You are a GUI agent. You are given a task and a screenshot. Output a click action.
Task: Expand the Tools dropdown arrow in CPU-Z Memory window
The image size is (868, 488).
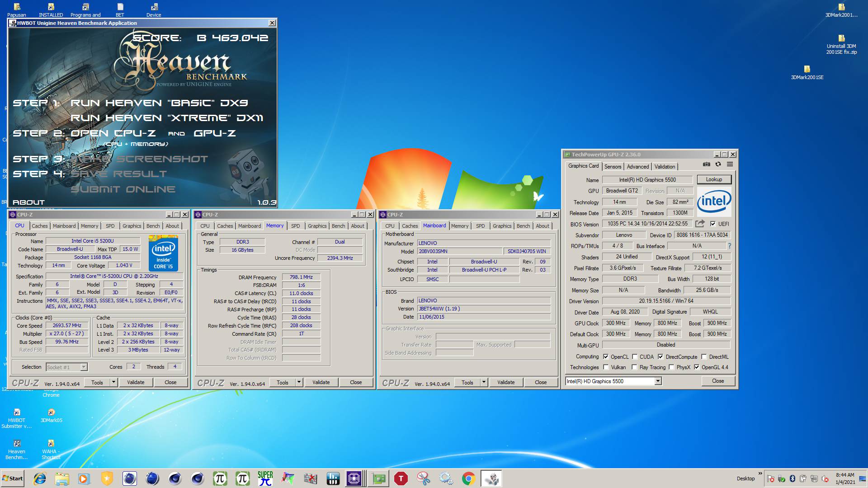(299, 382)
